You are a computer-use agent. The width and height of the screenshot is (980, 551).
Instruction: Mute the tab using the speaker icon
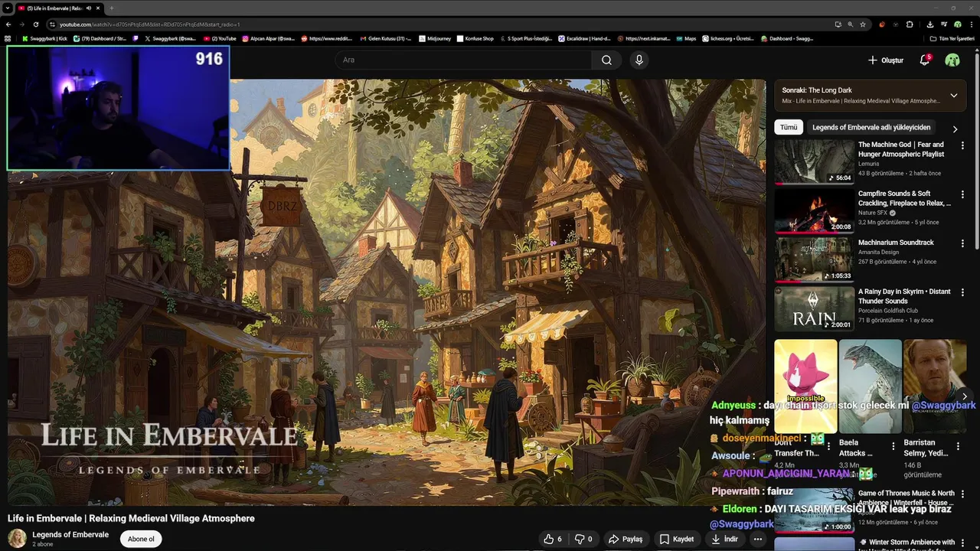tap(88, 8)
